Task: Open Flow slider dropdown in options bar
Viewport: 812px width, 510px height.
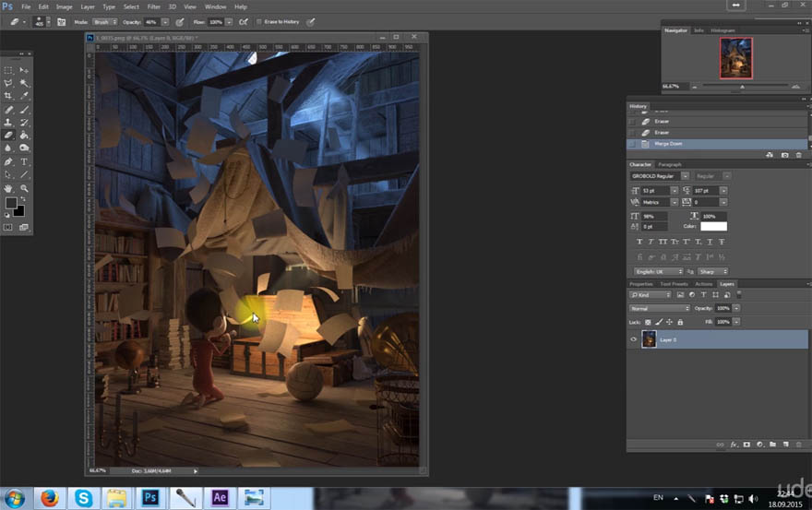Action: pos(229,22)
